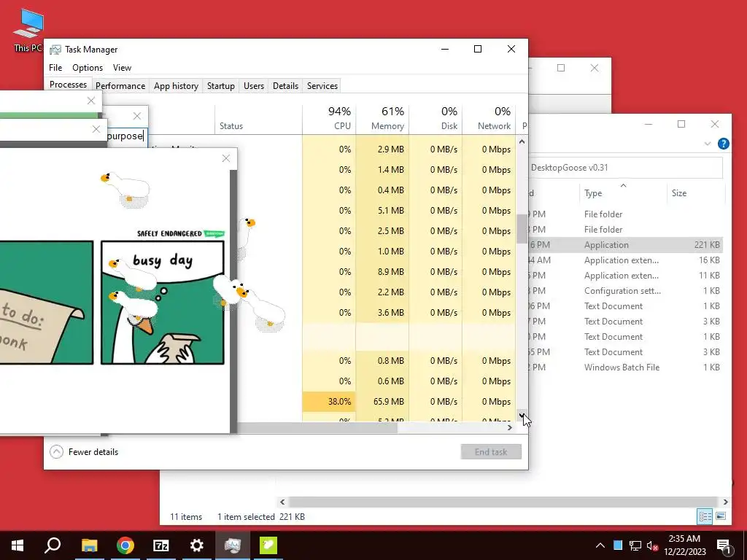The height and width of the screenshot is (560, 747).
Task: Click the End task button
Action: pos(491,451)
